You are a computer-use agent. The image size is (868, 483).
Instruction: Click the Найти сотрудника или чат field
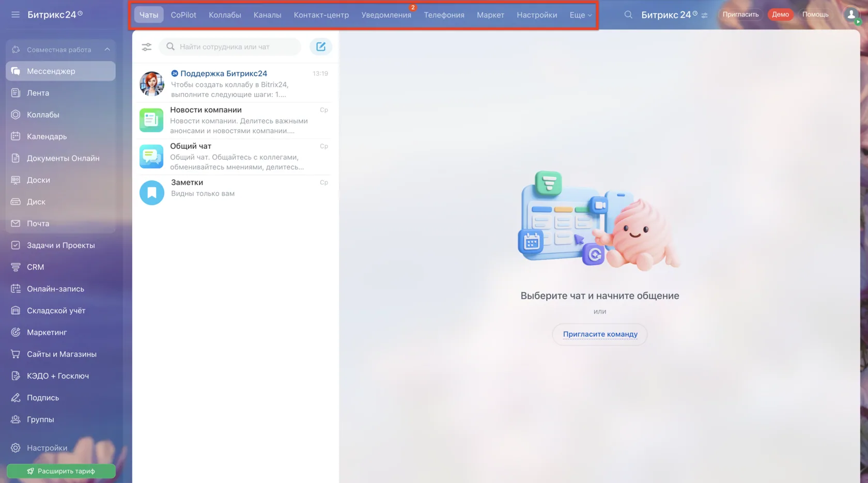230,46
